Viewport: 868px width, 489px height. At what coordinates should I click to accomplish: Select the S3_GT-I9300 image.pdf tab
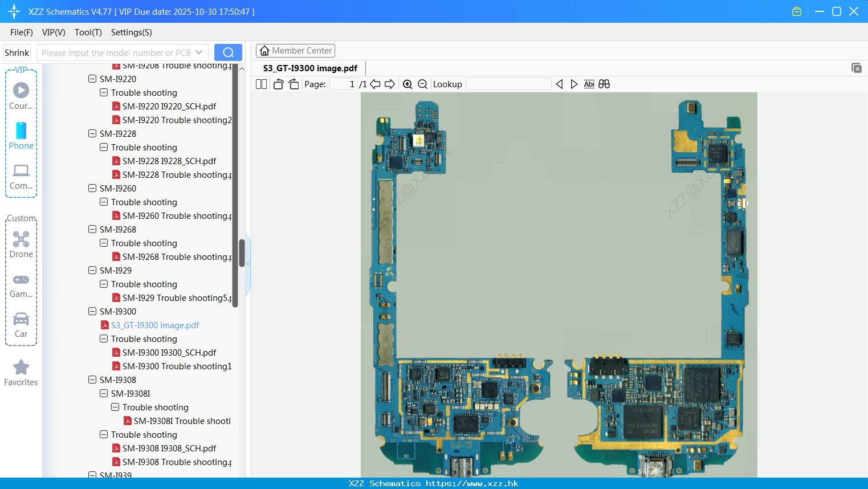[310, 68]
